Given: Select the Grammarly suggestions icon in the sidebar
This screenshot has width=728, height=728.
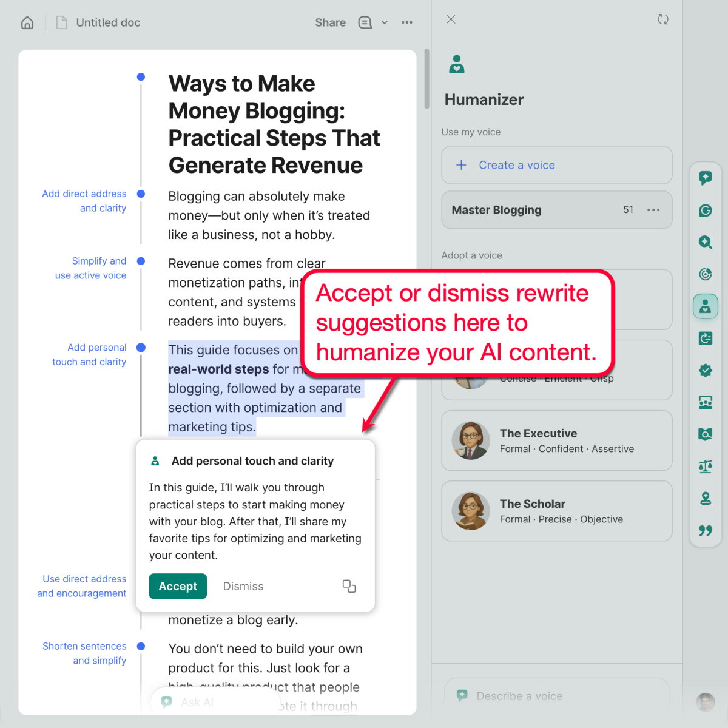Looking at the screenshot, I should (706, 210).
